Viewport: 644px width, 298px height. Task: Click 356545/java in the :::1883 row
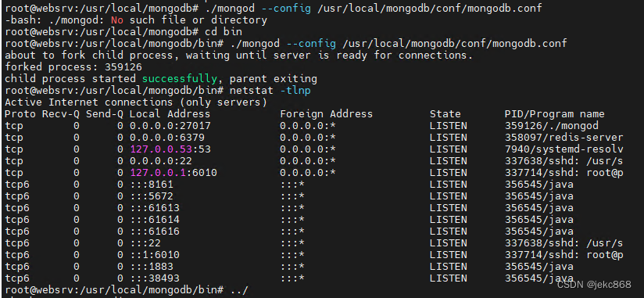[x=538, y=267]
